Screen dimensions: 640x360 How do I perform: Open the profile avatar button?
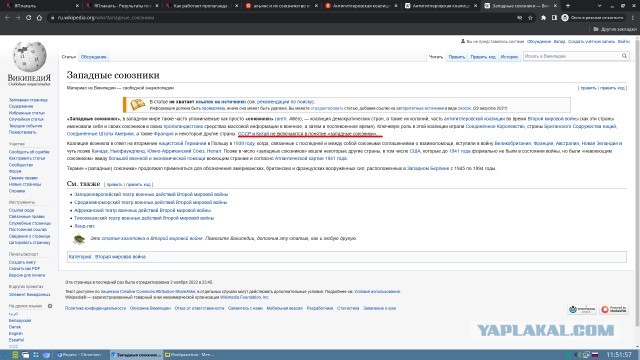coord(565,18)
